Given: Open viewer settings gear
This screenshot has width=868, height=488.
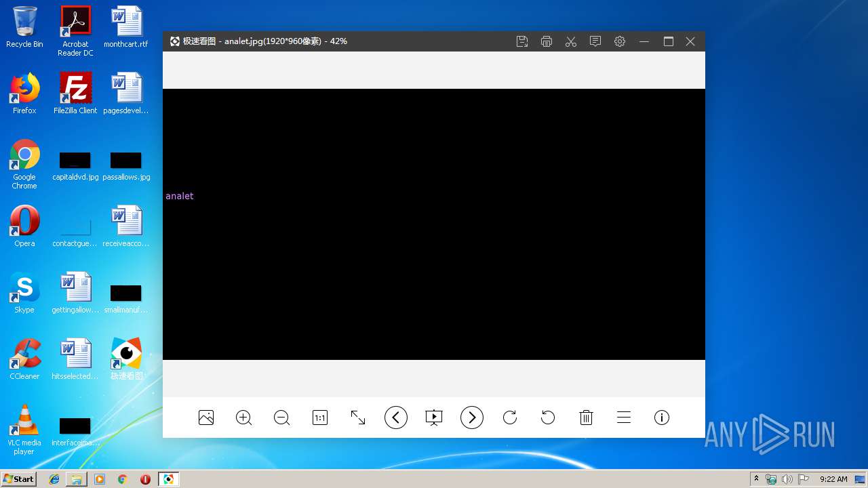Looking at the screenshot, I should coord(620,41).
